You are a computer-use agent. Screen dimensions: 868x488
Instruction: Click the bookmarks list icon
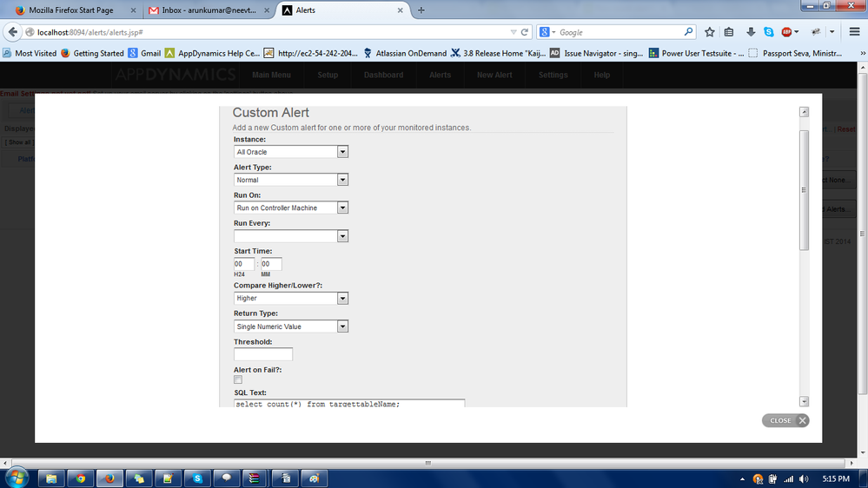point(729,32)
